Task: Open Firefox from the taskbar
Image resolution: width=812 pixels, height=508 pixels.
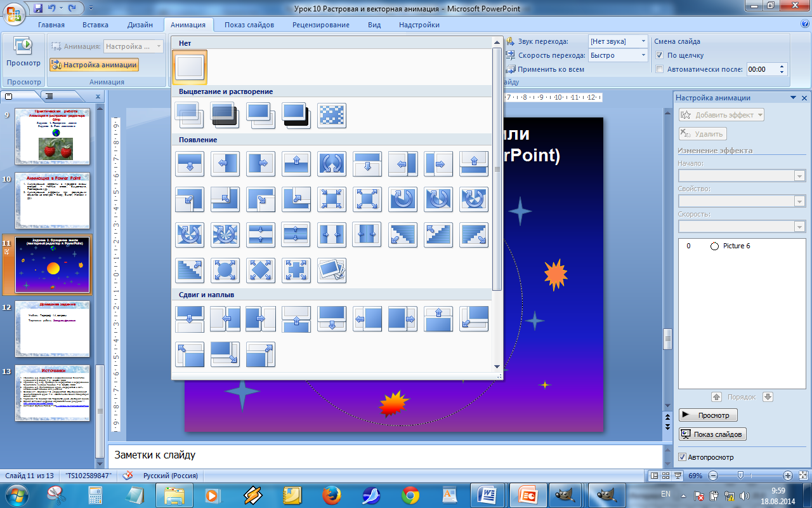Action: (331, 495)
